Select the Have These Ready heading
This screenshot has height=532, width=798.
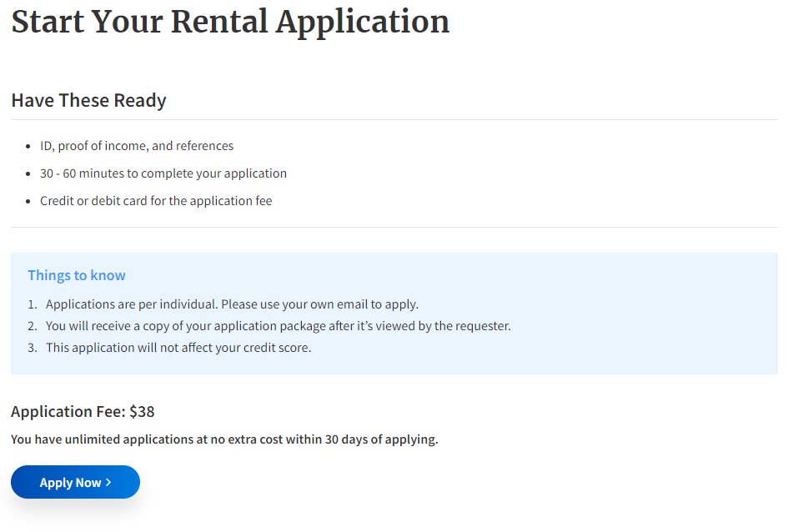click(88, 100)
